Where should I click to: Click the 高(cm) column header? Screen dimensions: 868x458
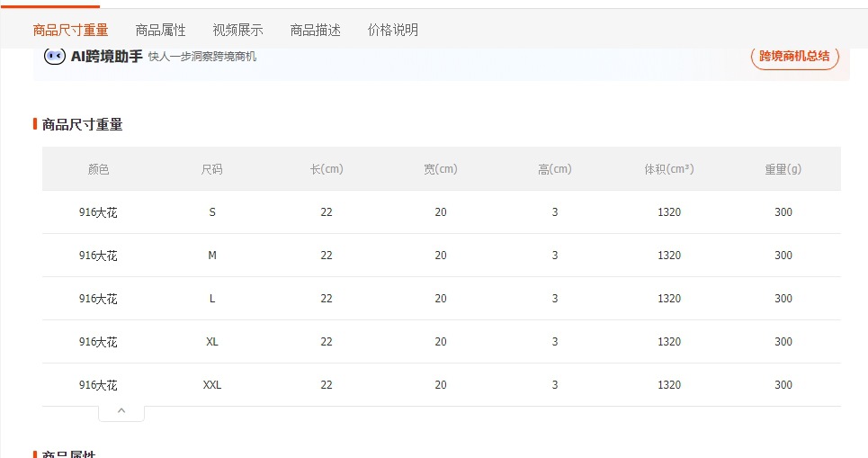point(555,169)
